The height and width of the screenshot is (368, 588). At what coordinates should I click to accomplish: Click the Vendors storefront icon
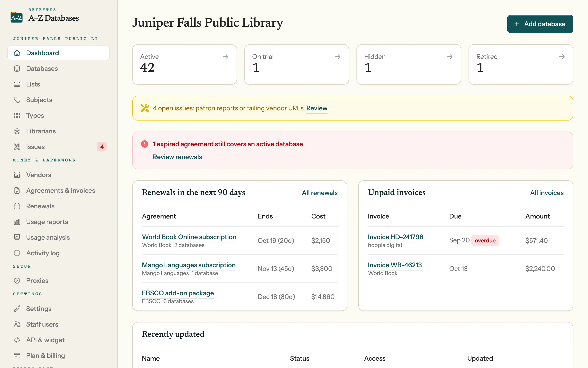pyautogui.click(x=17, y=175)
